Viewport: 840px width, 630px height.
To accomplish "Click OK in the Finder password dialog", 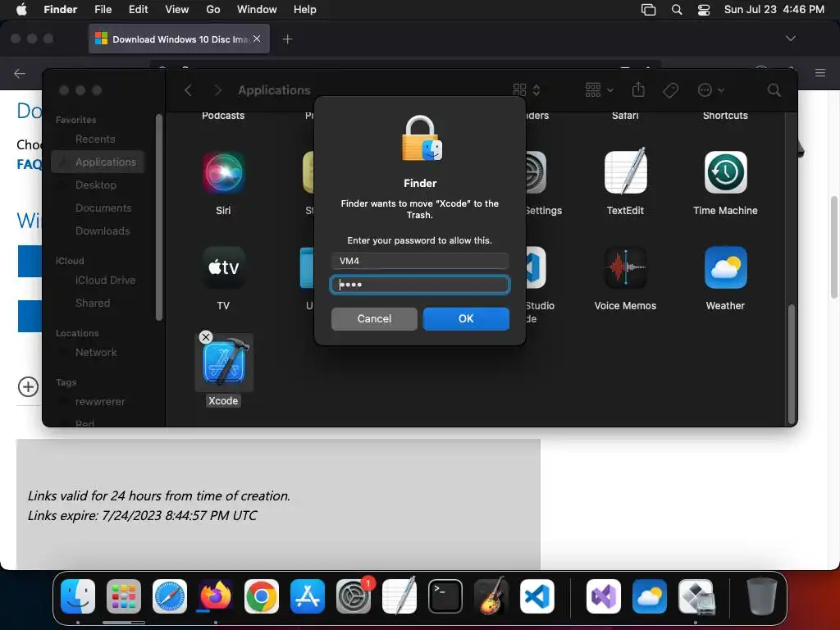I will click(466, 319).
